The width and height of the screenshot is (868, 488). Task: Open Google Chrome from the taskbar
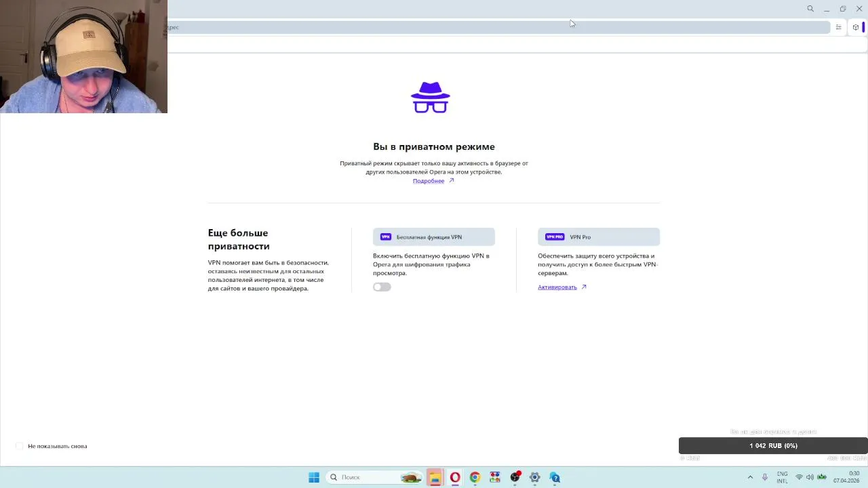click(x=475, y=477)
